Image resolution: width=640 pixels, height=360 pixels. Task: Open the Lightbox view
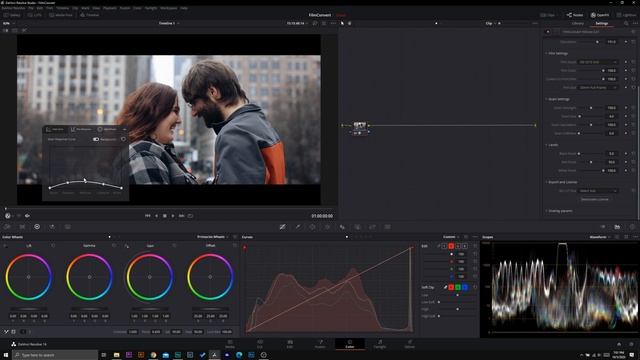[627, 15]
